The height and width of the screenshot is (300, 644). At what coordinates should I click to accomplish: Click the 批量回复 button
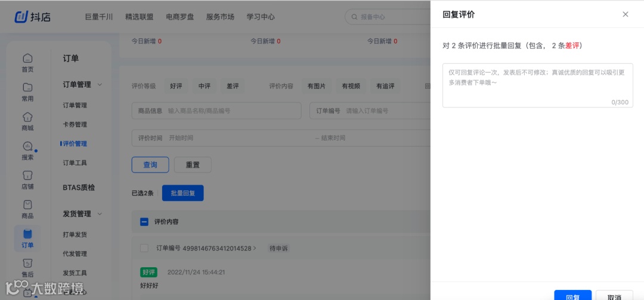(183, 193)
